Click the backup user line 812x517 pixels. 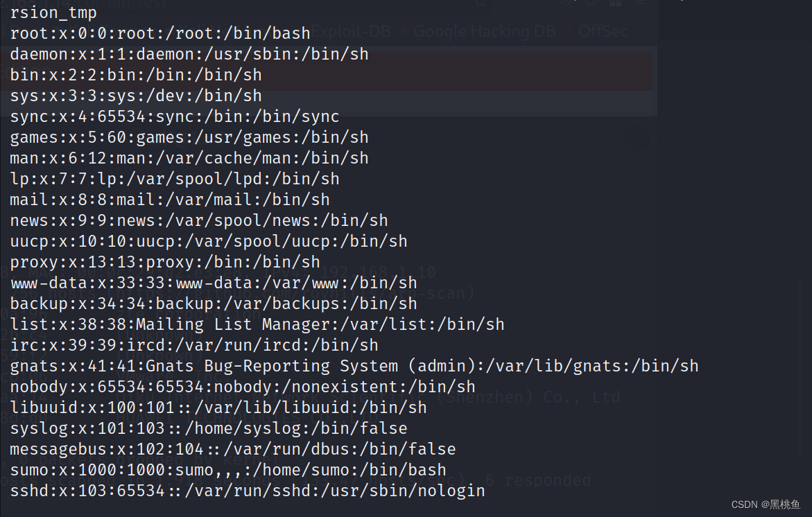214,304
